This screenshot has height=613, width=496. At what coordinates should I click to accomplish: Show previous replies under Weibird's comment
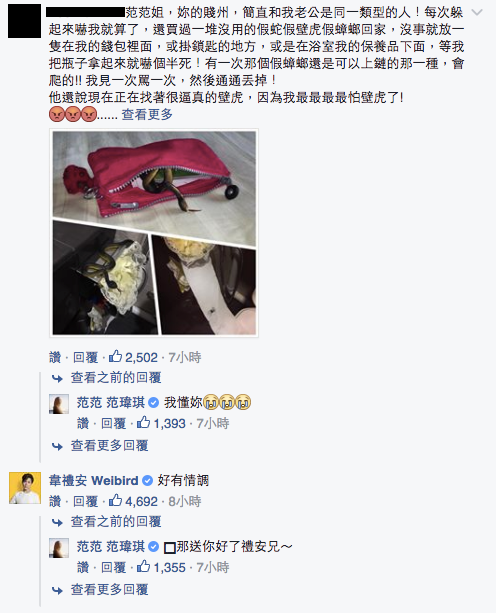(x=116, y=522)
